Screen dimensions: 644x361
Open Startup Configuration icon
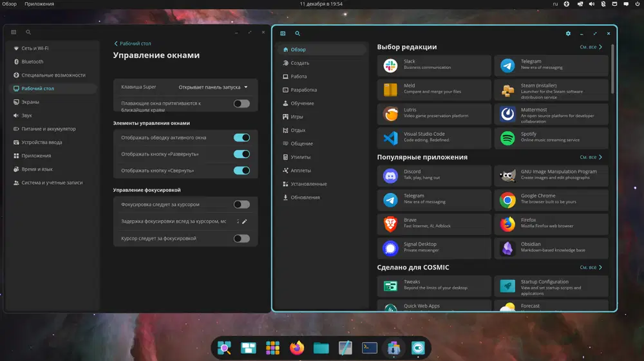(x=507, y=286)
